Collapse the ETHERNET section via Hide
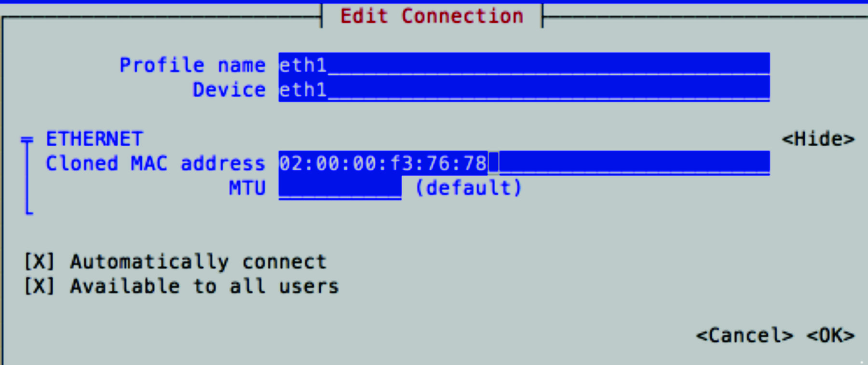The image size is (868, 365). click(x=818, y=139)
